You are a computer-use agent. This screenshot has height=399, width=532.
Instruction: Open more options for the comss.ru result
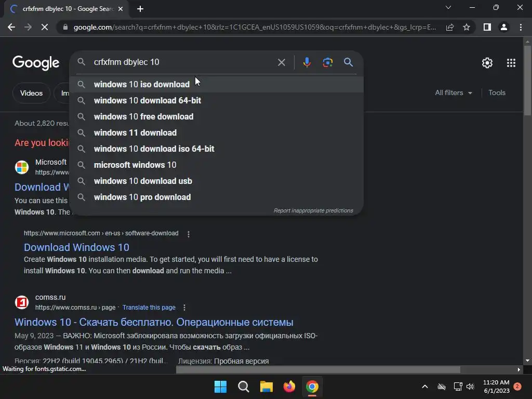pos(184,308)
